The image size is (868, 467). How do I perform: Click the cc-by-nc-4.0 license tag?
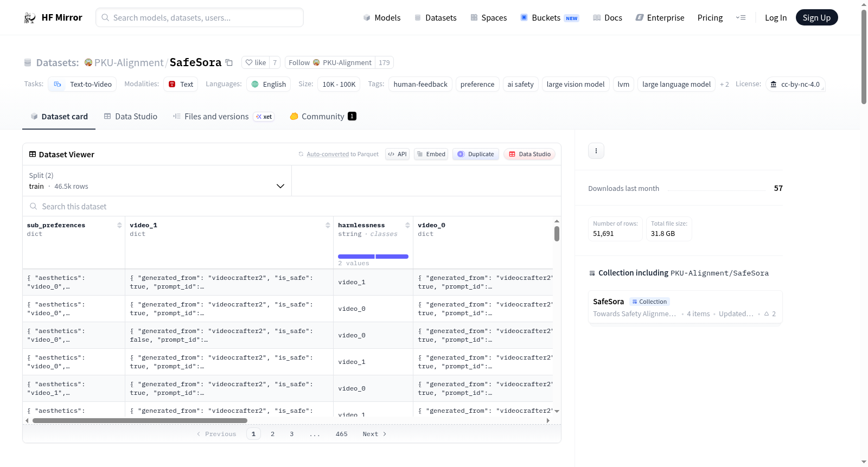795,85
